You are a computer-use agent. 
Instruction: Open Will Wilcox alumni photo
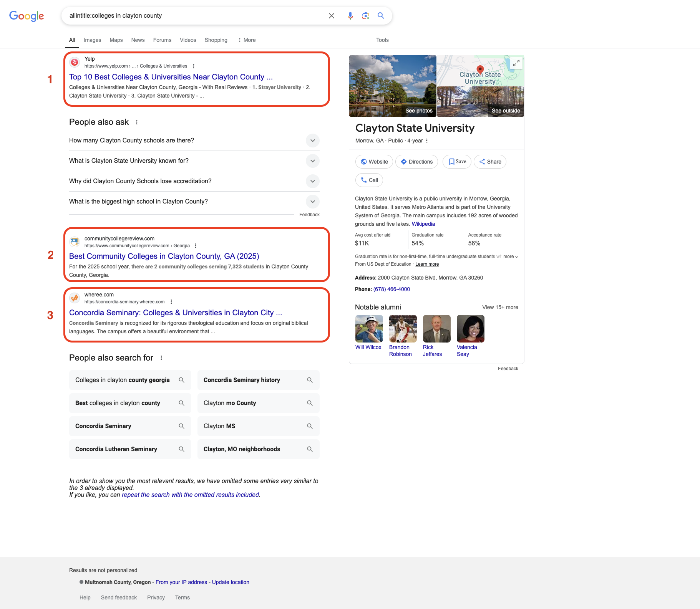[x=369, y=329]
